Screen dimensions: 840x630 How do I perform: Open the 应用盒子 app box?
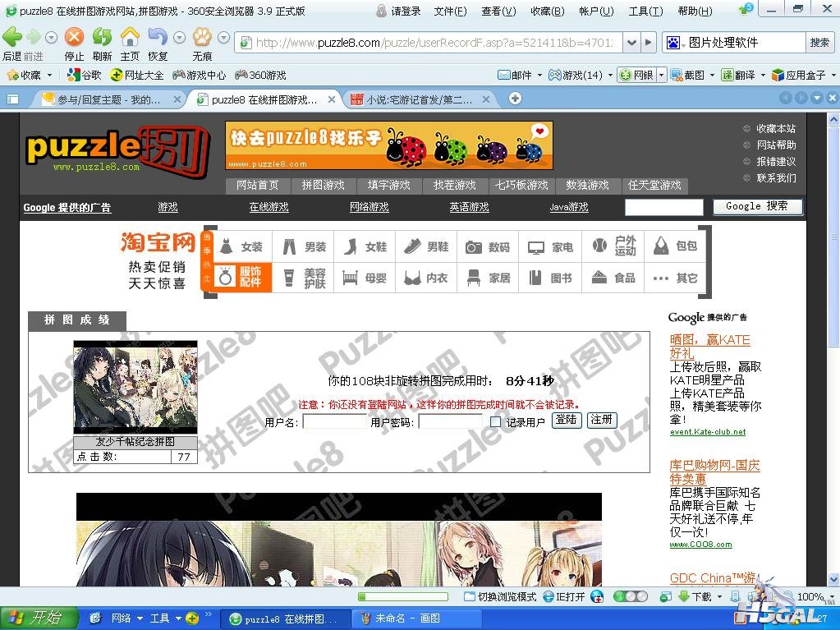tap(799, 75)
